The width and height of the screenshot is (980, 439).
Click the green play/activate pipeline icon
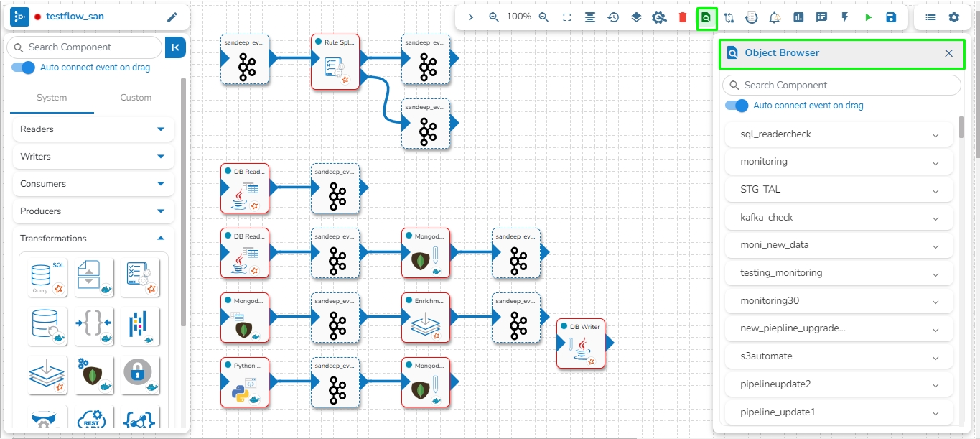tap(868, 17)
